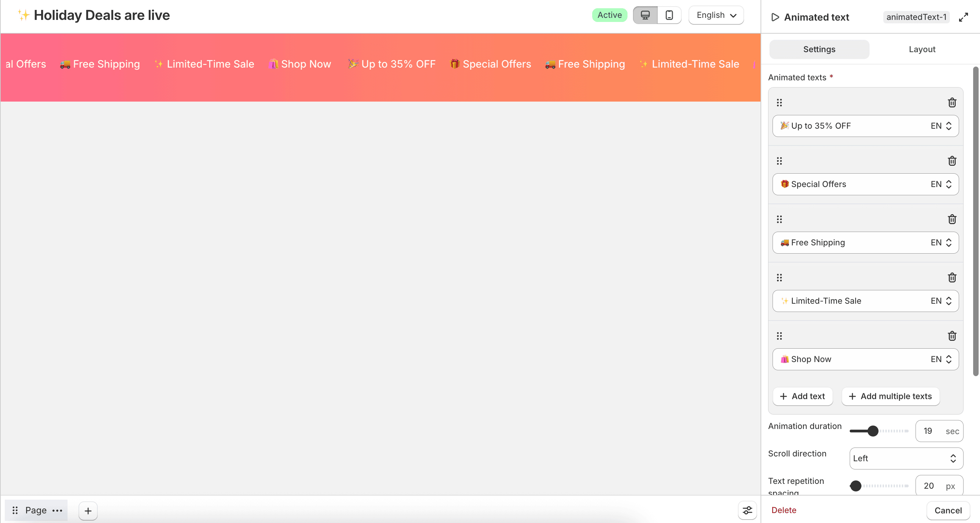Expand the Animated text panel to fullscreen

click(963, 17)
